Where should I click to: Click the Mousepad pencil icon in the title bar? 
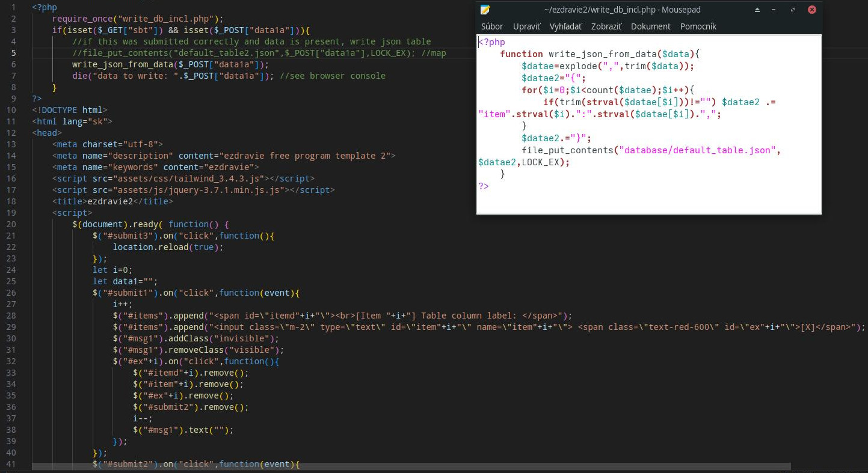click(x=485, y=9)
